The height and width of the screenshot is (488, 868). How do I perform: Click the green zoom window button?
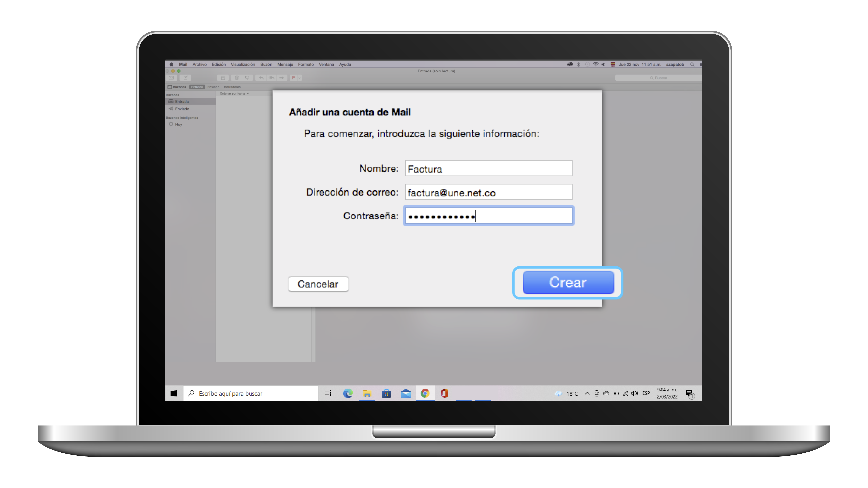coord(179,71)
